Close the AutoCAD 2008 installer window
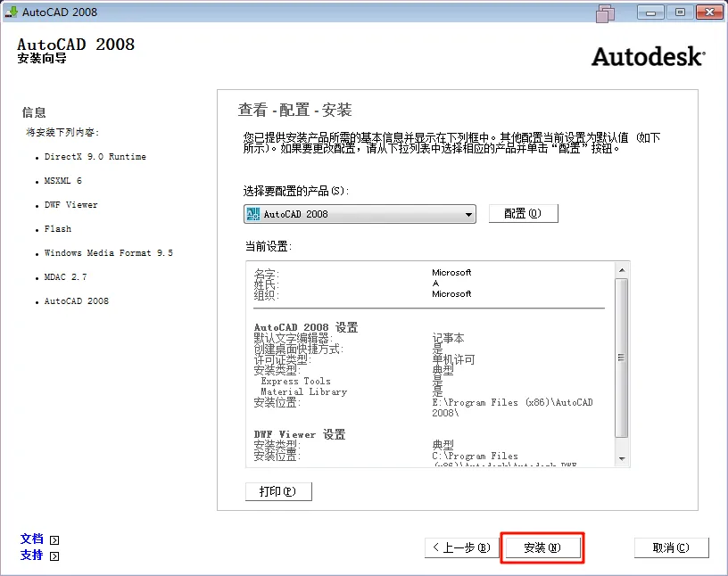Image resolution: width=728 pixels, height=576 pixels. coord(710,12)
